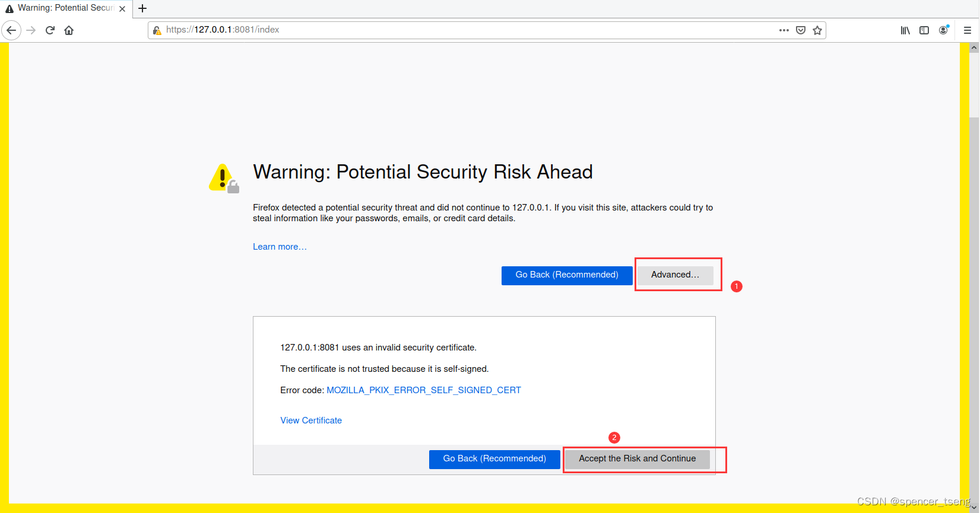980x513 pixels.
Task: Click the padlock site security icon
Action: [x=157, y=30]
